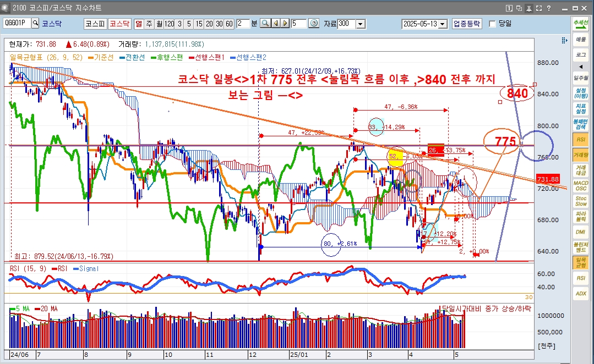Click the QGG01P code input field
Image resolution: width=594 pixels, height=364 pixels.
click(17, 24)
